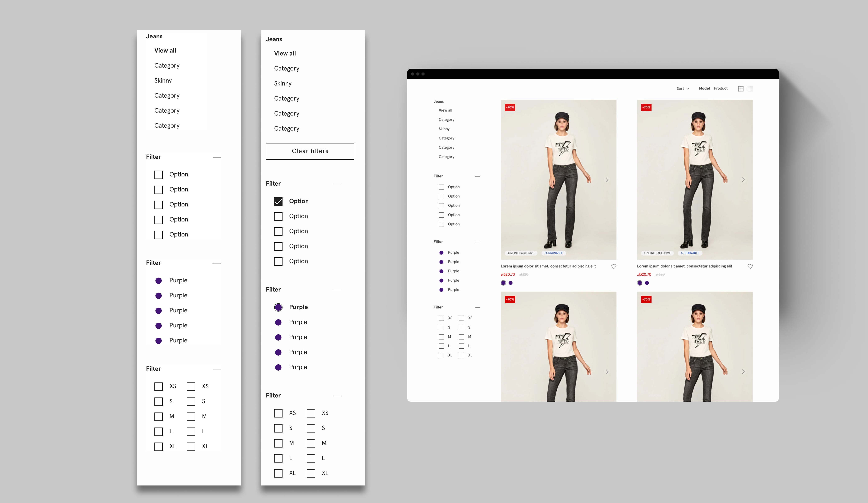The width and height of the screenshot is (868, 503).
Task: Show next image of top-right product
Action: (x=743, y=180)
